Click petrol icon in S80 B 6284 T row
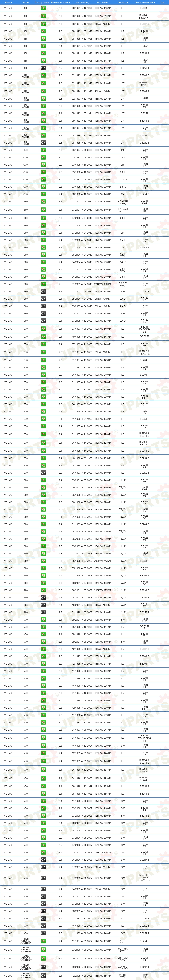 (43, 561)
